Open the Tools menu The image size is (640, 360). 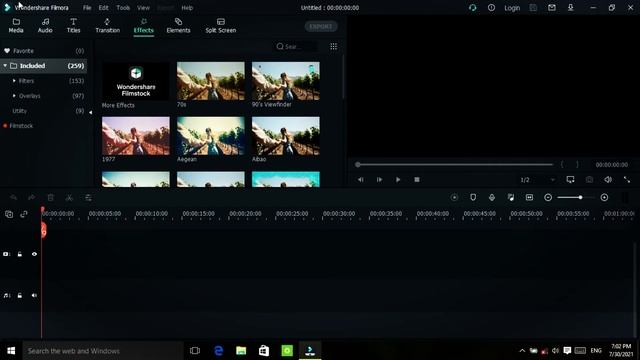pos(123,8)
